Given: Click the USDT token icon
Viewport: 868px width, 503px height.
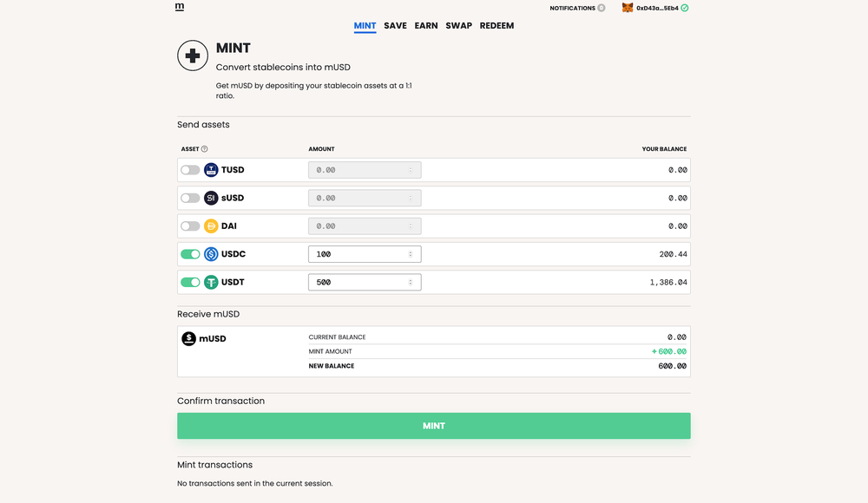Looking at the screenshot, I should tap(211, 282).
